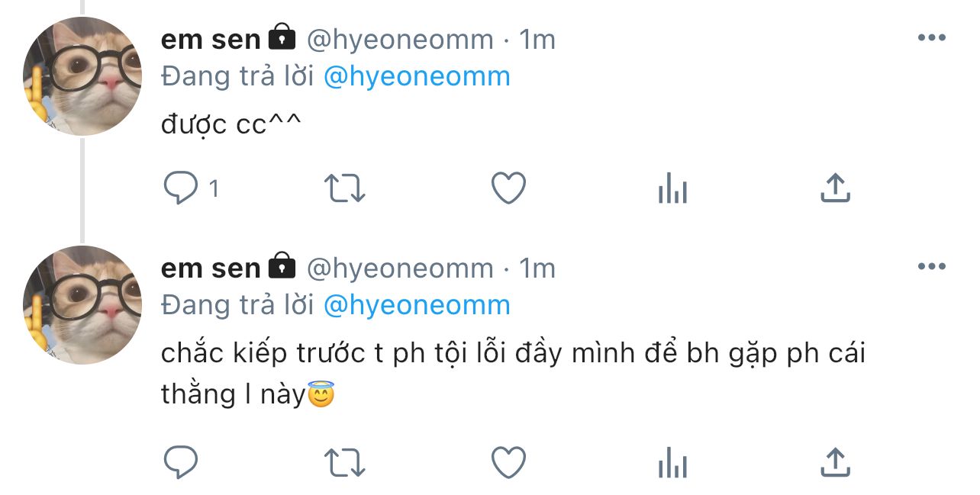
Task: Open more options for the "được cc^^" tweet
Action: click(931, 38)
